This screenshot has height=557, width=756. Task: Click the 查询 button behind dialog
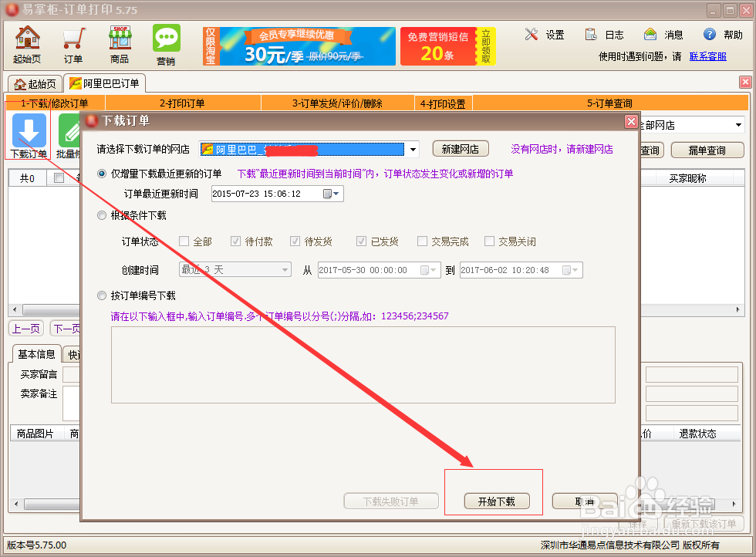pyautogui.click(x=651, y=150)
